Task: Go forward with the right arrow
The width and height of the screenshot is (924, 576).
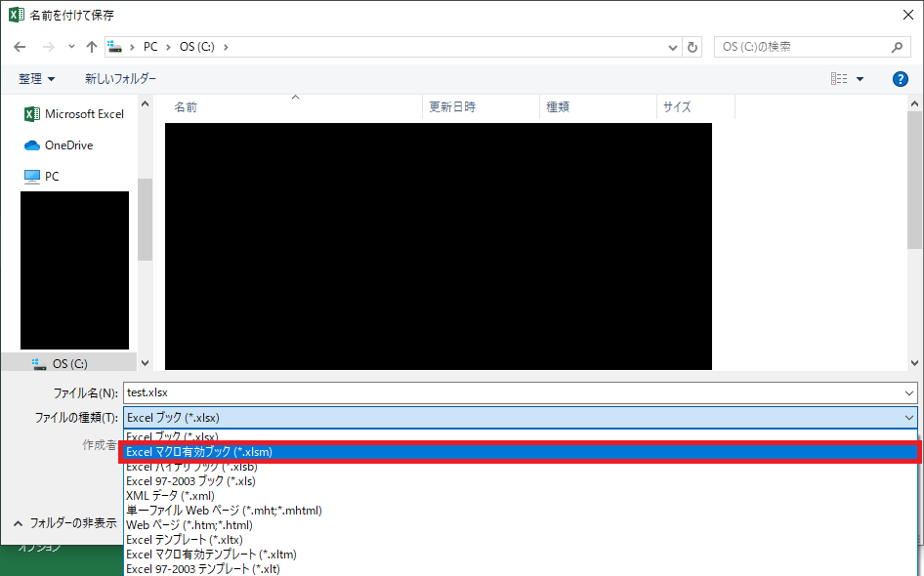Action: tap(48, 47)
